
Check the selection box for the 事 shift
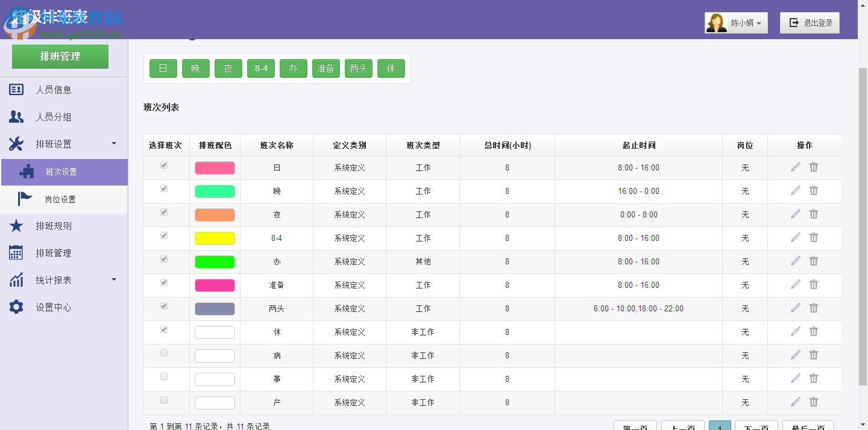(x=163, y=376)
